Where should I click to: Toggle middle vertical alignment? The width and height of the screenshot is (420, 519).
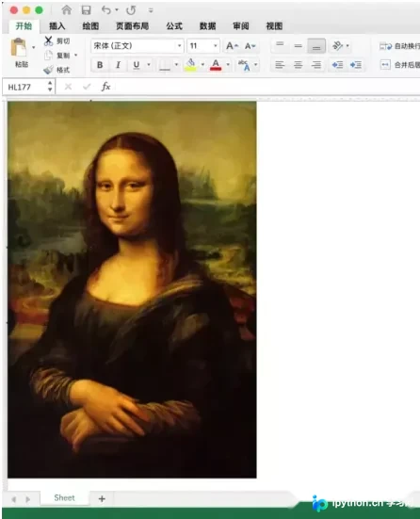pos(299,45)
